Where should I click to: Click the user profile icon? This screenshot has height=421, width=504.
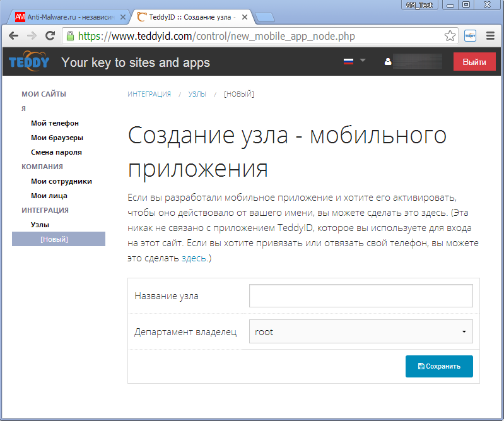pyautogui.click(x=388, y=61)
